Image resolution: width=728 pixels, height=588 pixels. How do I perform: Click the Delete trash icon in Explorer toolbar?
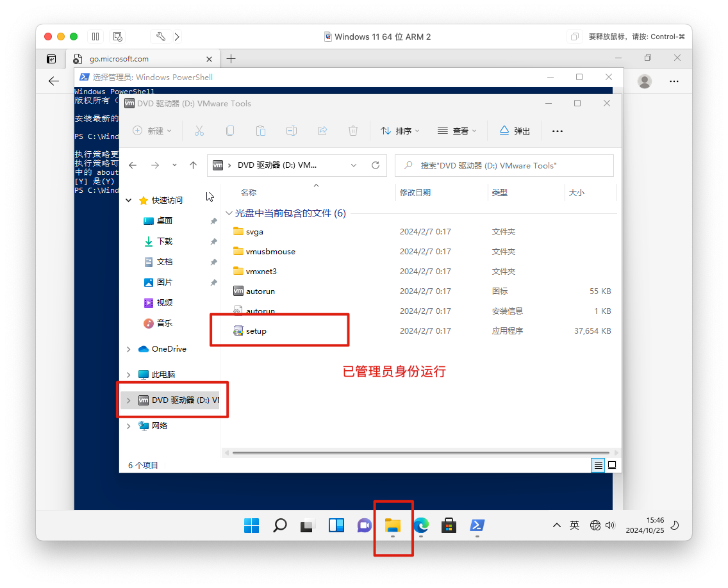coord(353,131)
